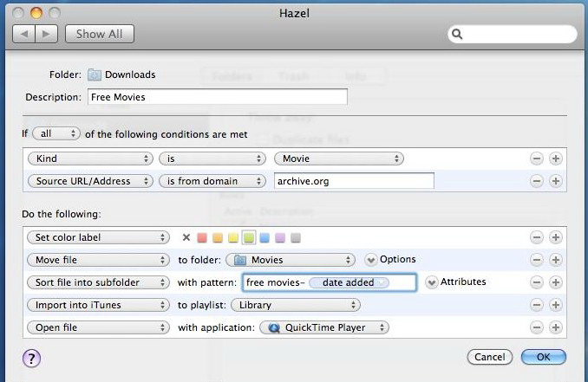Click the purple help question mark button
The width and height of the screenshot is (588, 382).
pyautogui.click(x=32, y=357)
